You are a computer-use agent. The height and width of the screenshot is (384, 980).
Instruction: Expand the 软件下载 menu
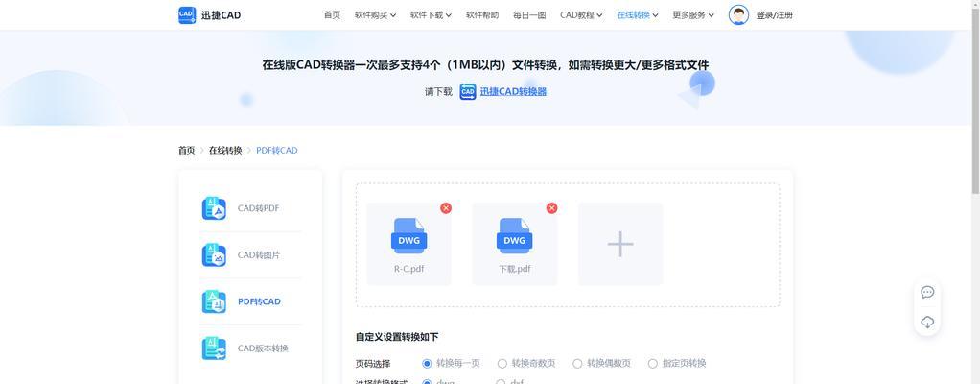pos(431,15)
